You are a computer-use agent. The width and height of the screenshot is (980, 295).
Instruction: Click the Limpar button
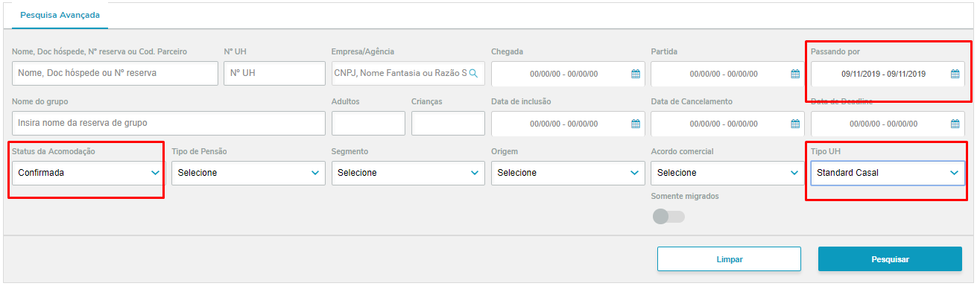click(x=729, y=259)
